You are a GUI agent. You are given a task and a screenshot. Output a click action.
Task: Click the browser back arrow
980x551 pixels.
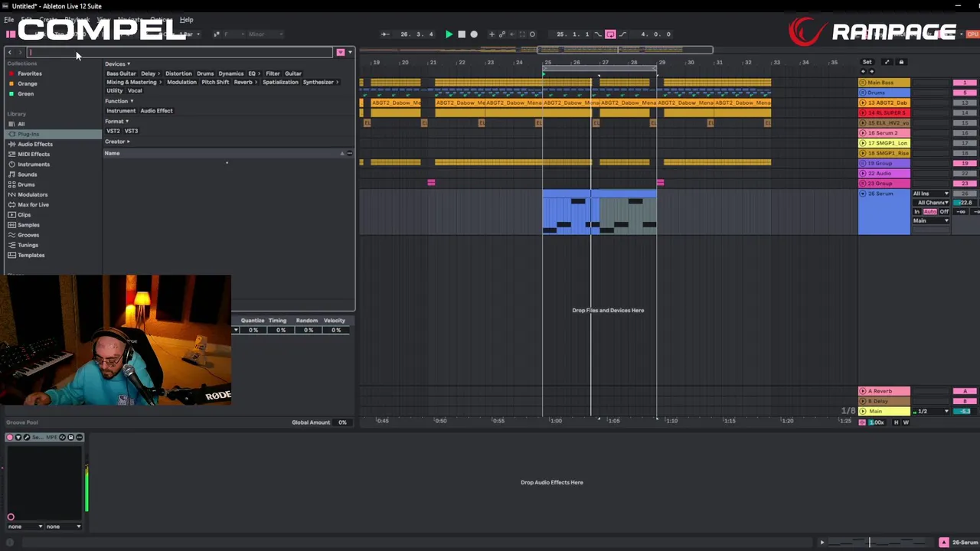click(9, 52)
